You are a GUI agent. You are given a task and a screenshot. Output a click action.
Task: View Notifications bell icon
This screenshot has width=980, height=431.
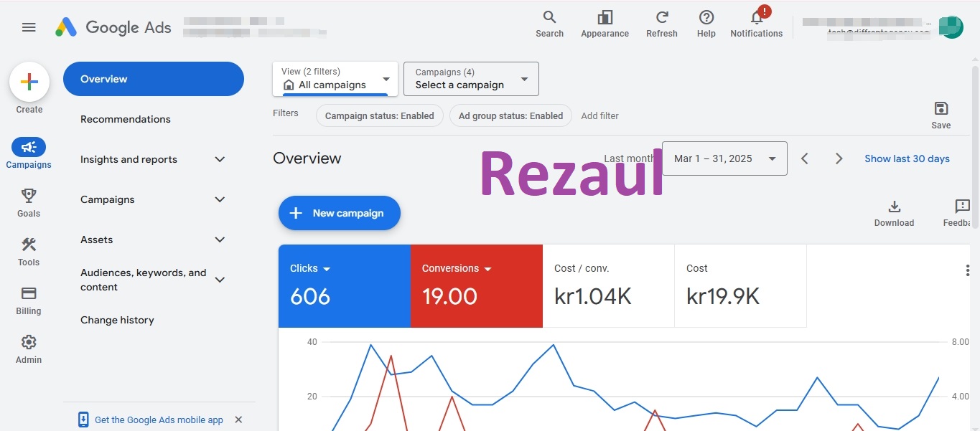click(x=757, y=17)
